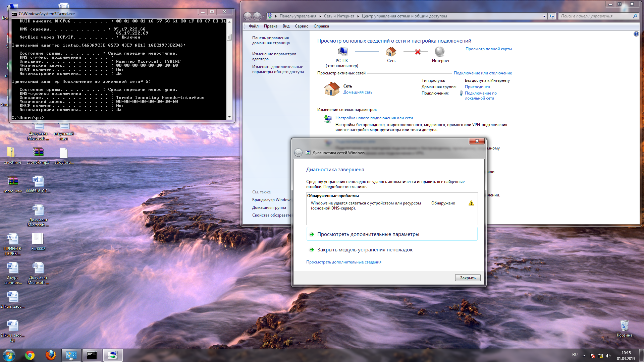644x362 pixels.
Task: Click Сеть и Интернет breadcrumb
Action: [339, 16]
